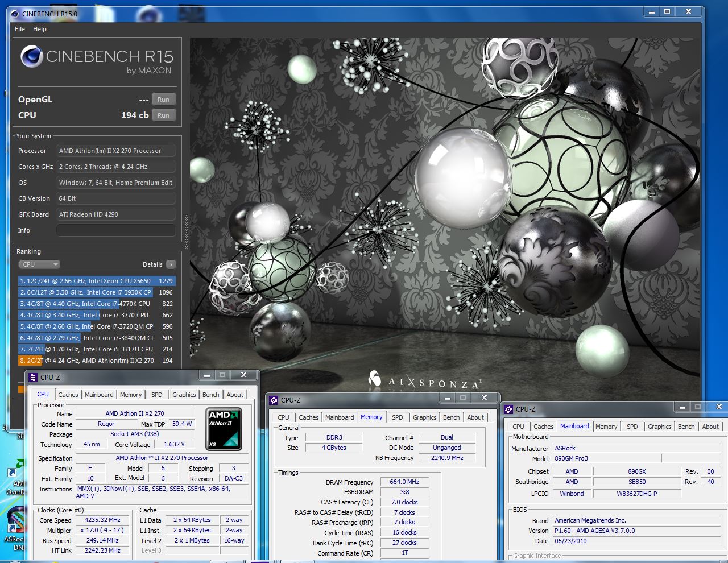This screenshot has height=563, width=728.
Task: Select SPD tab in mainboard CPU-Z window
Action: coord(632,427)
